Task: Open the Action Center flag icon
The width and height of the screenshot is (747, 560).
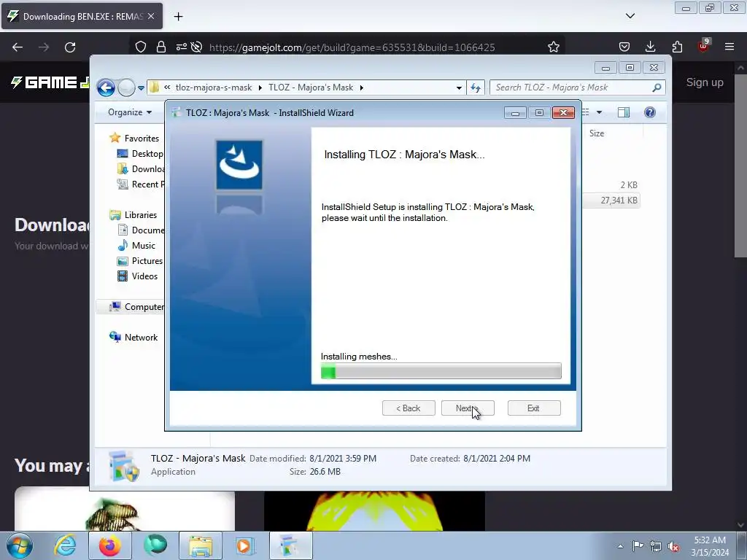Action: pyautogui.click(x=638, y=545)
